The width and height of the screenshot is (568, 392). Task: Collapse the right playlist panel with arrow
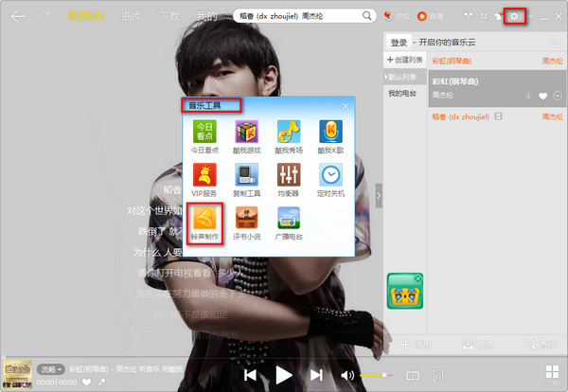pyautogui.click(x=379, y=196)
